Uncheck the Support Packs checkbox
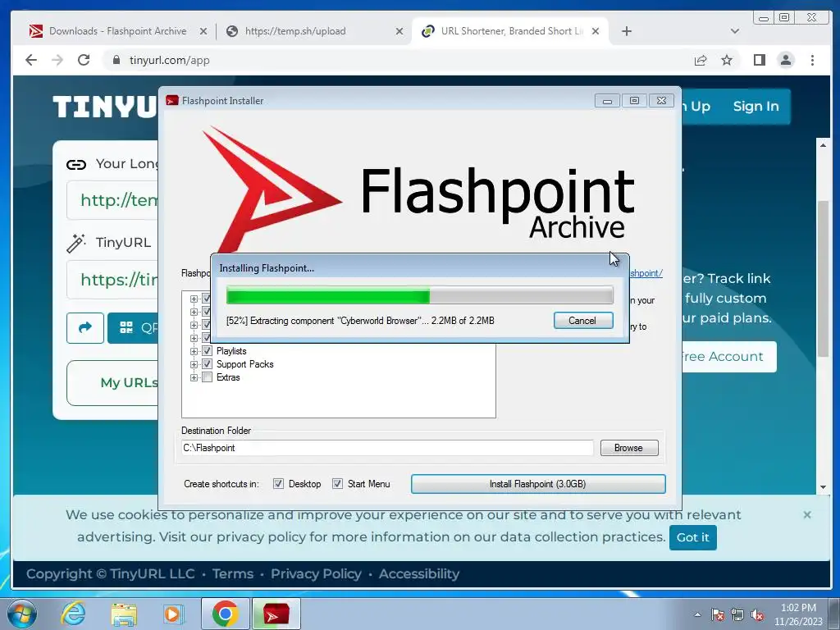840x630 pixels. coord(207,364)
